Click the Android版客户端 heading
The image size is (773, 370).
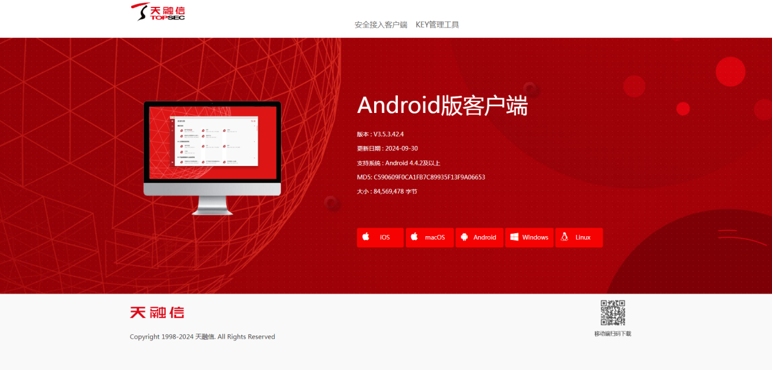442,105
